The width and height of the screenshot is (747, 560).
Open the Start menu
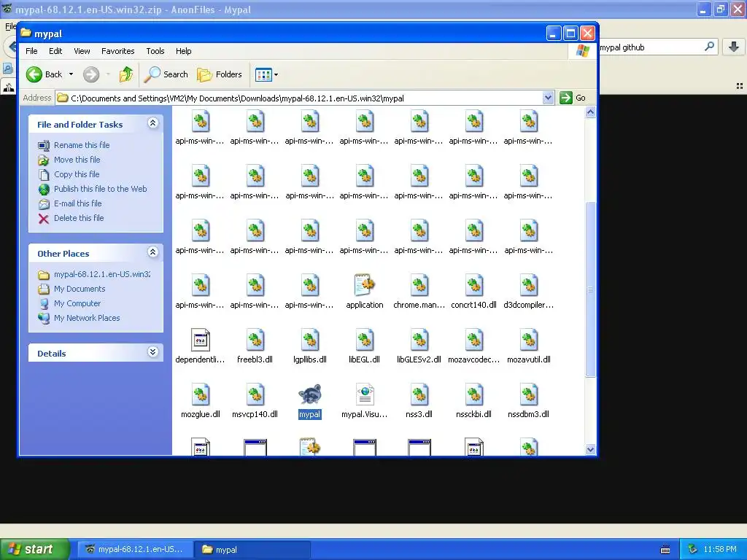(x=34, y=549)
